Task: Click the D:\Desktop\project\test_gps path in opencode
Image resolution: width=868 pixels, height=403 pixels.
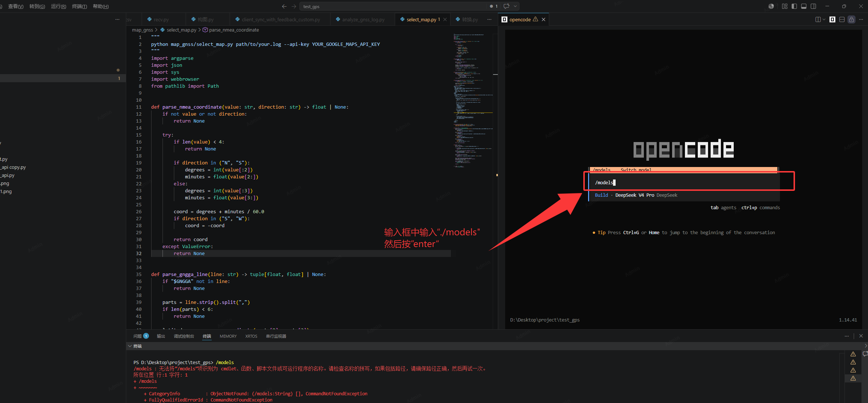Action: pos(545,320)
